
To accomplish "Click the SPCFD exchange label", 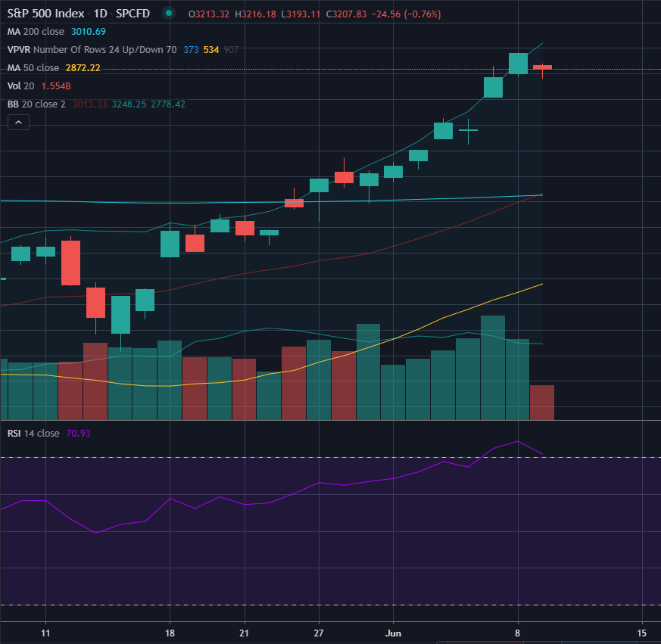I will click(x=133, y=14).
